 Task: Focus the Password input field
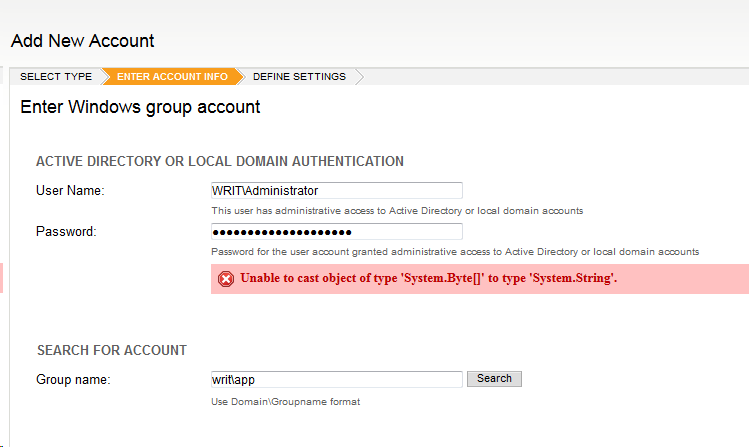336,232
